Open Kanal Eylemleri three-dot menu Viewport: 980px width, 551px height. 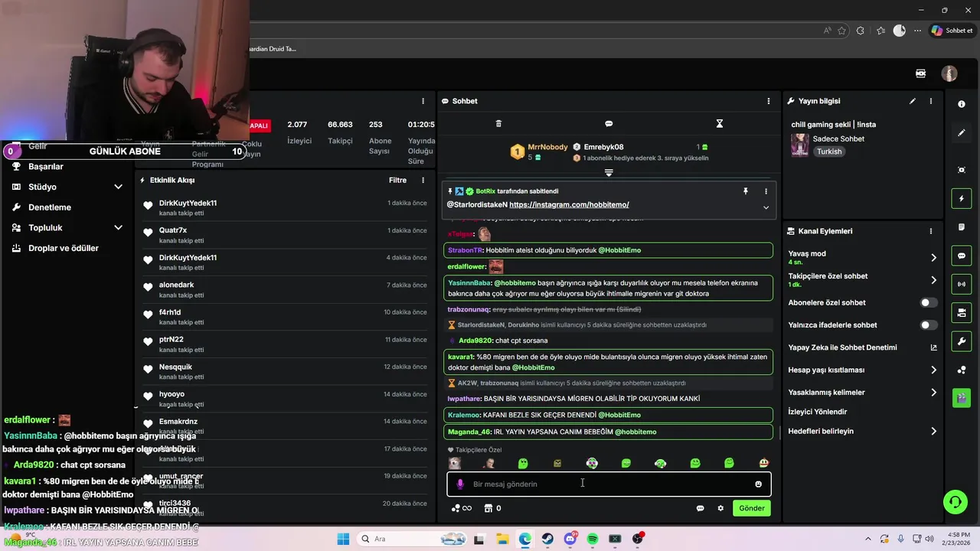(x=931, y=231)
